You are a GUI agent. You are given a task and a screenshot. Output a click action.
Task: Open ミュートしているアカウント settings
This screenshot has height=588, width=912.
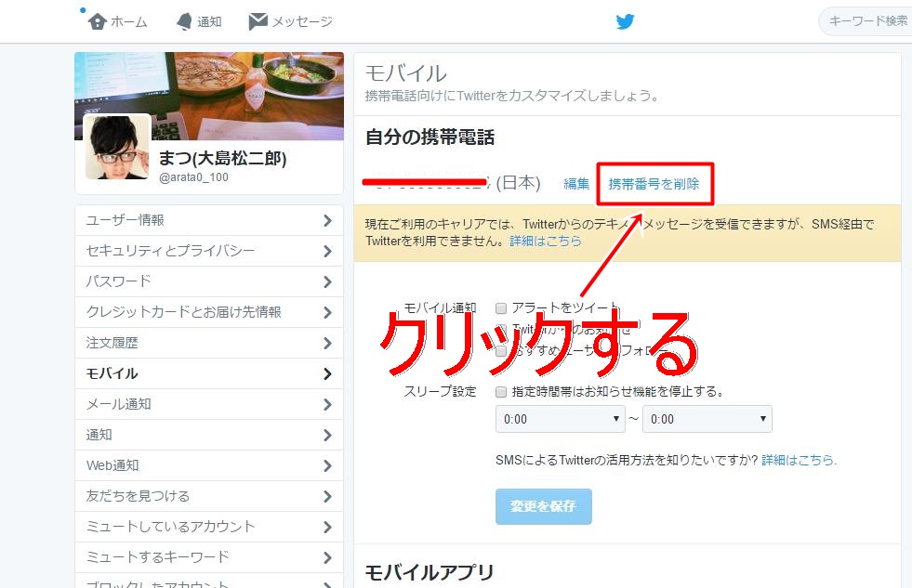click(209, 527)
